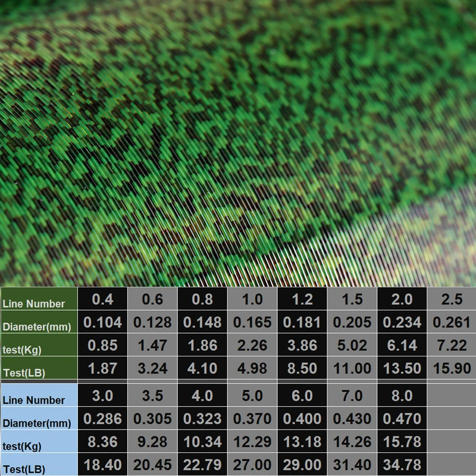Choose the LB test value '11.00'
Viewport: 476px width, 476px height.
[x=352, y=368]
